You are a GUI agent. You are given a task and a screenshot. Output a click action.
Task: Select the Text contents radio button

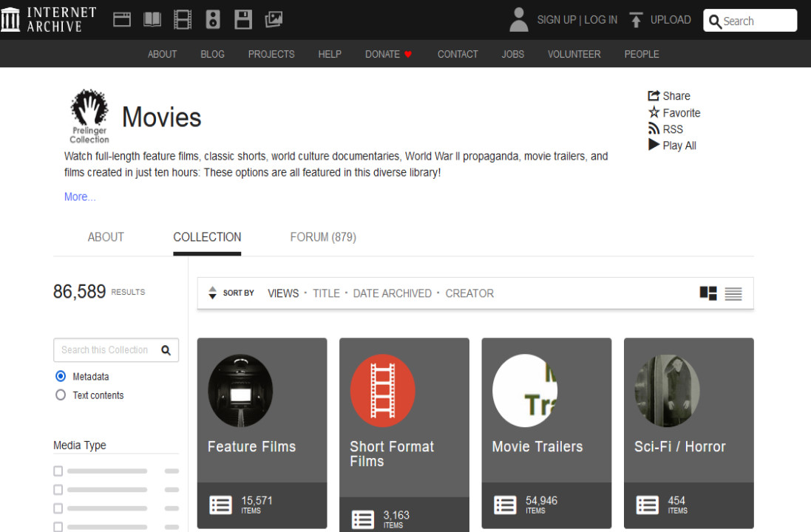point(61,395)
